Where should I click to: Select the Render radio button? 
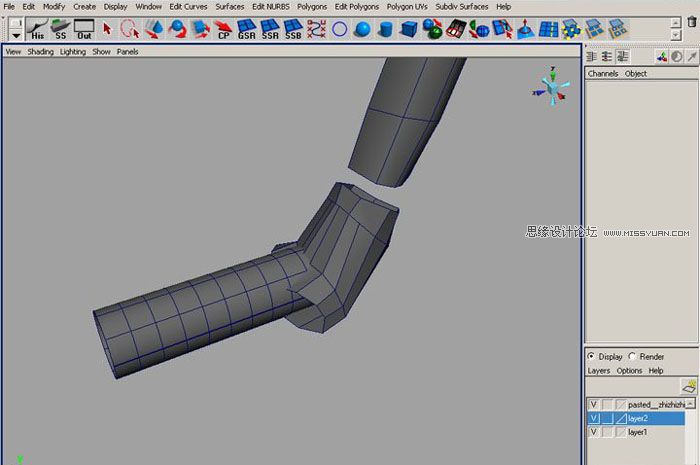coord(632,356)
